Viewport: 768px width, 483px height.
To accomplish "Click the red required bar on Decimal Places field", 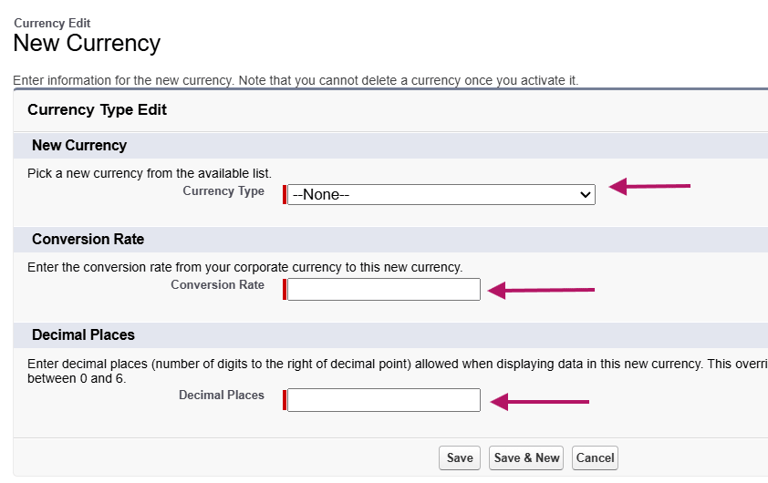I will (x=285, y=400).
